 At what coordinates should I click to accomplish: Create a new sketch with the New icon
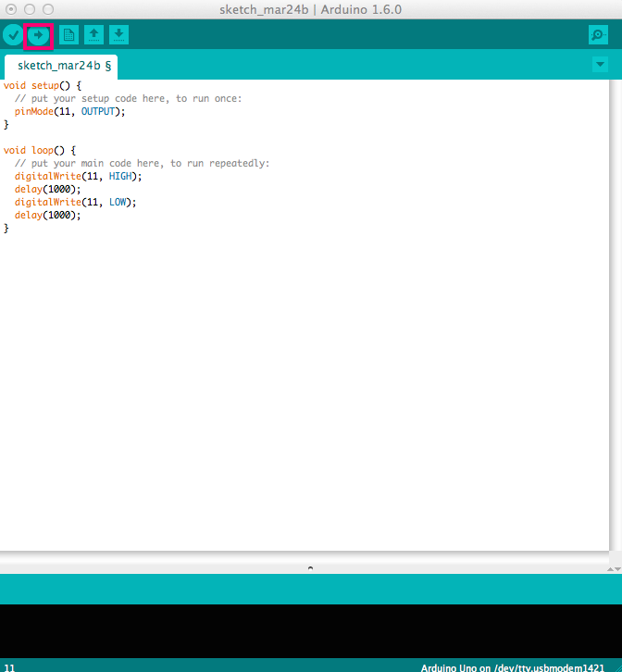68,35
